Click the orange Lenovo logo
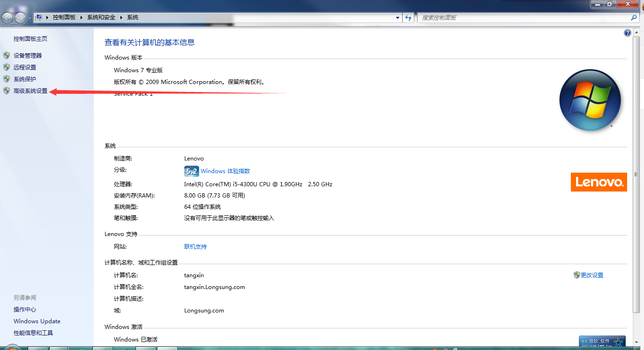Viewport: 644px width, 350px height. tap(599, 182)
